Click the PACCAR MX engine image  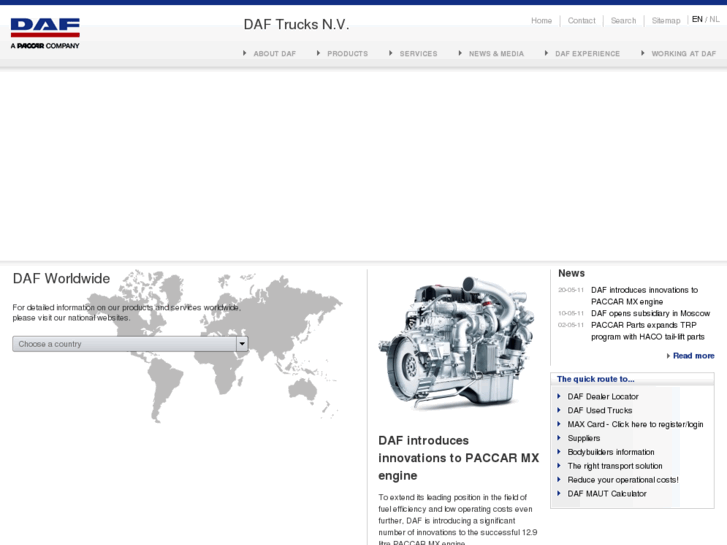pyautogui.click(x=456, y=345)
